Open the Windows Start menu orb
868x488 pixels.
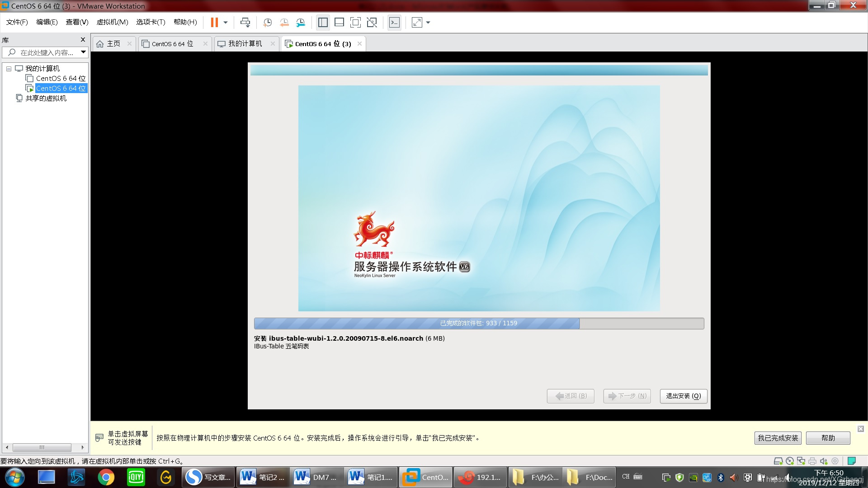click(15, 477)
